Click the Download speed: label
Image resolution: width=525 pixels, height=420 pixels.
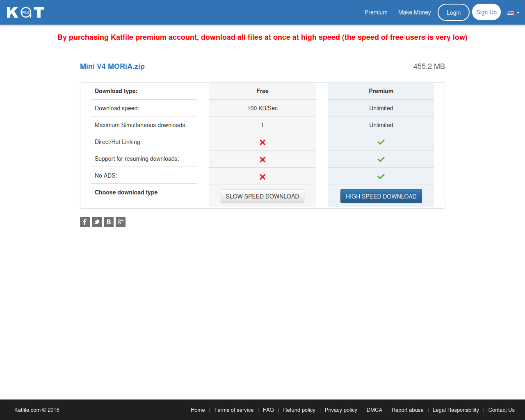tap(117, 108)
